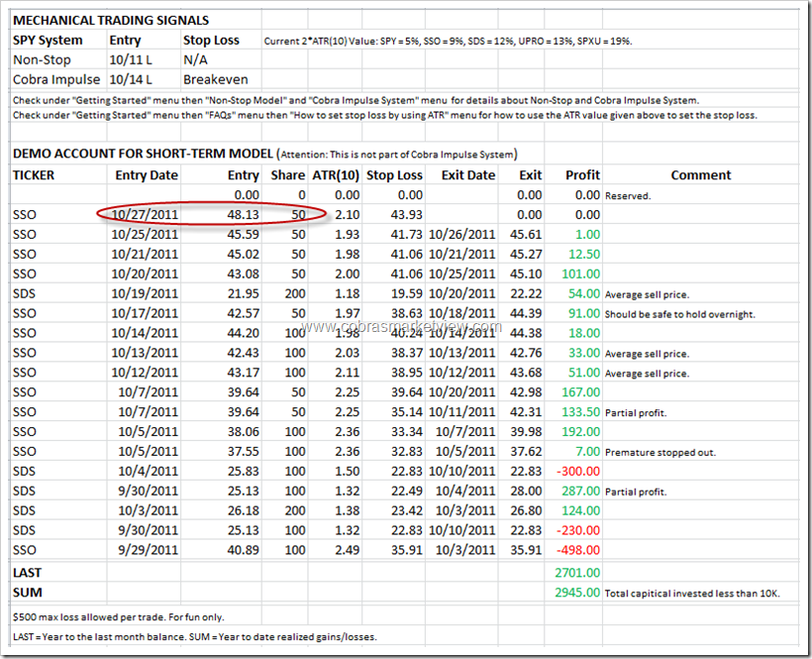
Task: Click the Exit Date column header
Action: (x=468, y=175)
